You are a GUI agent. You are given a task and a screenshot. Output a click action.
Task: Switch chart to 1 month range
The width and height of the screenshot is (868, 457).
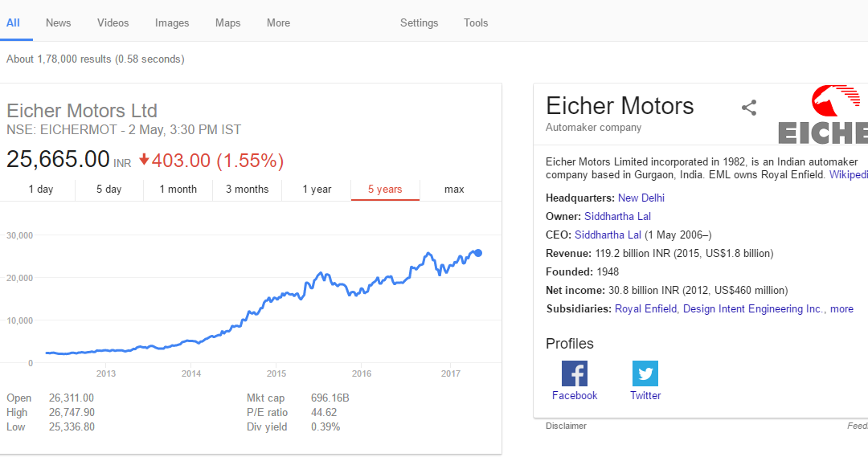click(x=178, y=190)
